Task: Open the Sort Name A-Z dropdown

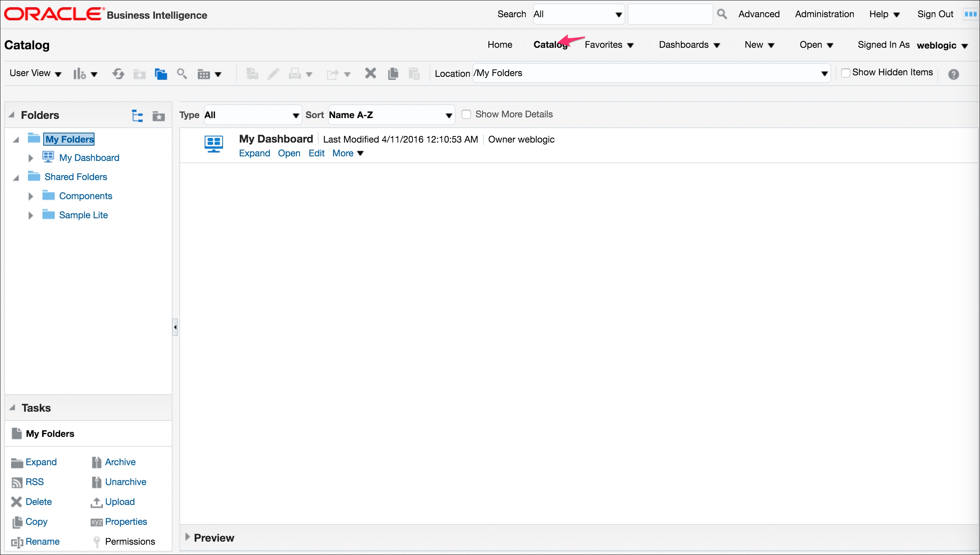Action: click(x=391, y=115)
